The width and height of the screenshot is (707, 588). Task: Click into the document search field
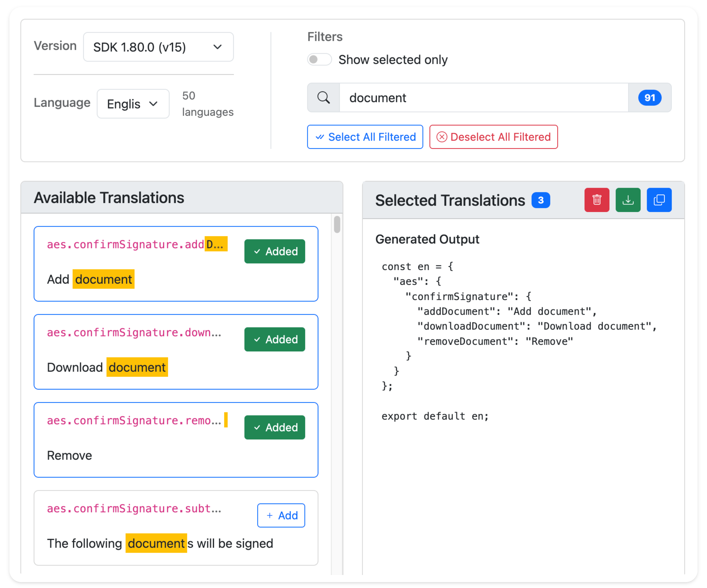coord(483,98)
